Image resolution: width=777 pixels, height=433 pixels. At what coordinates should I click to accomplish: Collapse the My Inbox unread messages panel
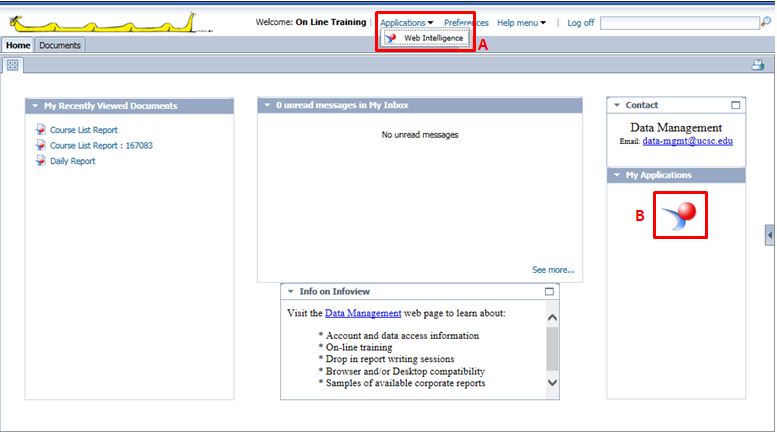(x=267, y=105)
